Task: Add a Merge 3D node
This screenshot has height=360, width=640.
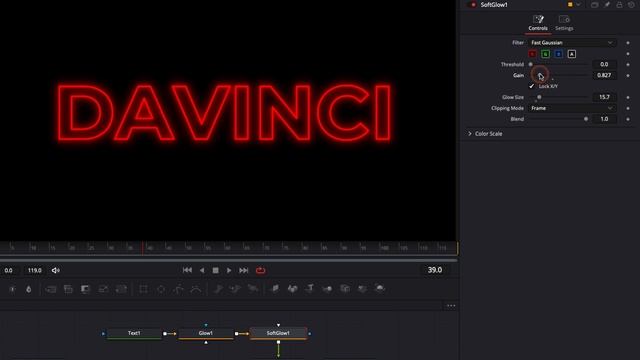Action: tap(327, 289)
